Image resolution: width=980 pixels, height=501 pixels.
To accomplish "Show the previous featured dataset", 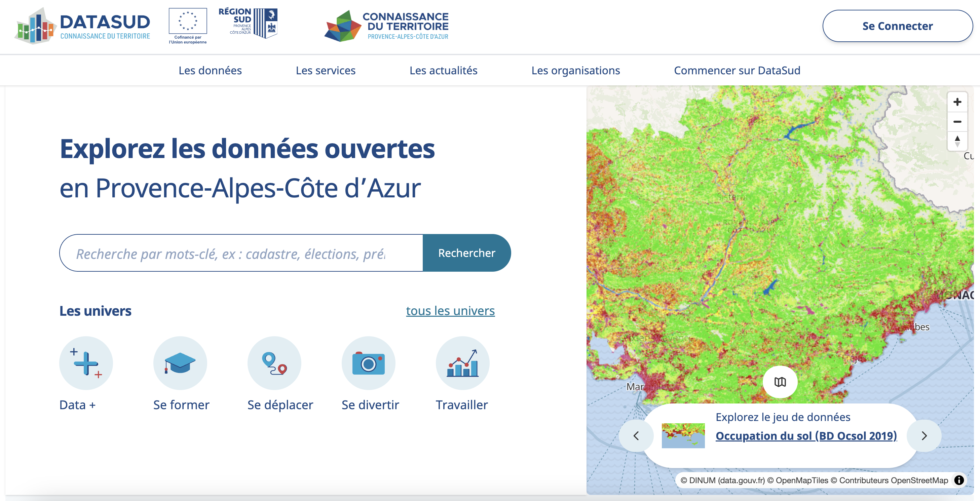I will [x=636, y=435].
